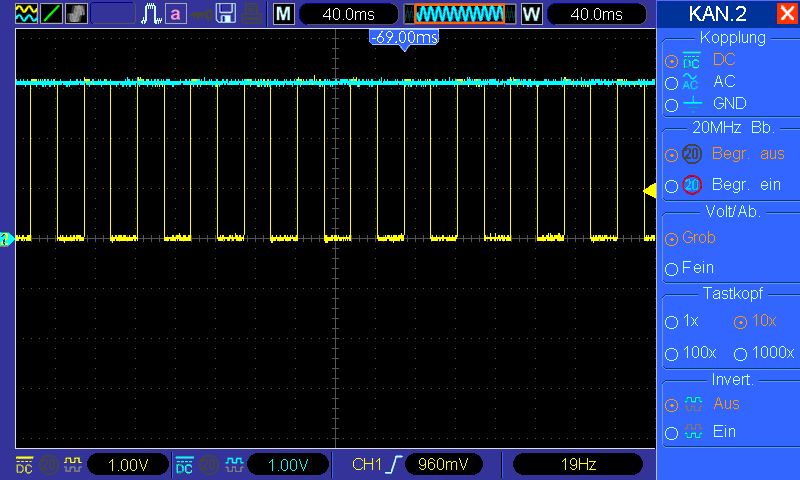Enable 20MHz bandwidth limit 'Begr. ein'

pyautogui.click(x=672, y=185)
